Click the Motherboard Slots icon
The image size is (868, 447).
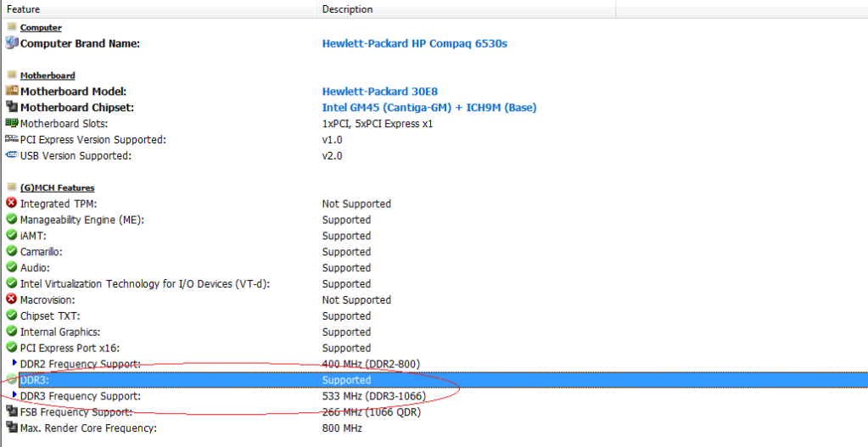click(11, 124)
